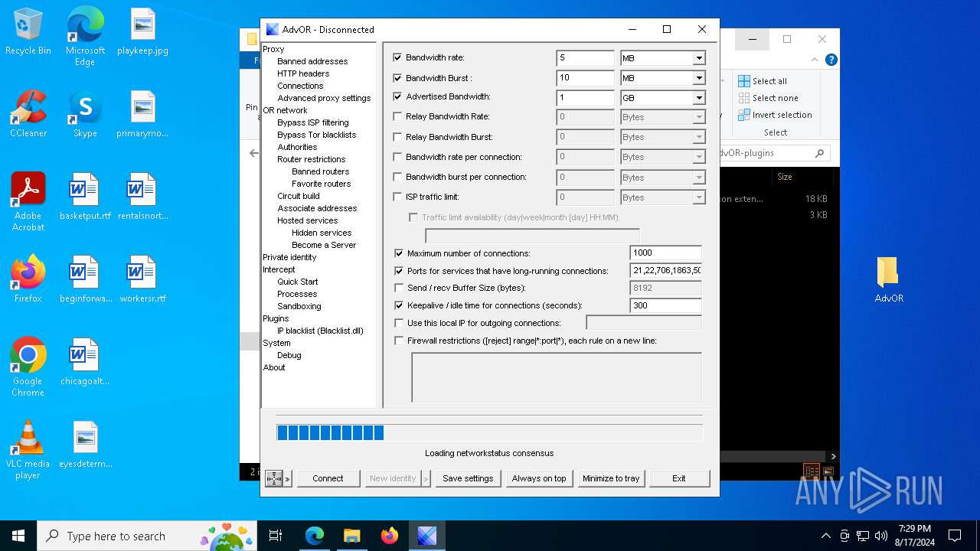Select Hidden services tree item
Image resolution: width=980 pixels, height=551 pixels.
point(322,233)
